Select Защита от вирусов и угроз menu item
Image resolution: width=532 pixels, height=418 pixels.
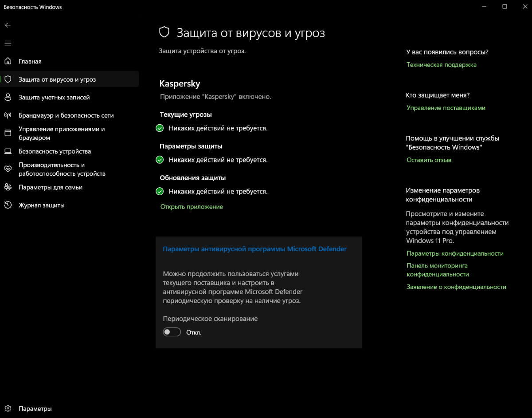tap(57, 79)
